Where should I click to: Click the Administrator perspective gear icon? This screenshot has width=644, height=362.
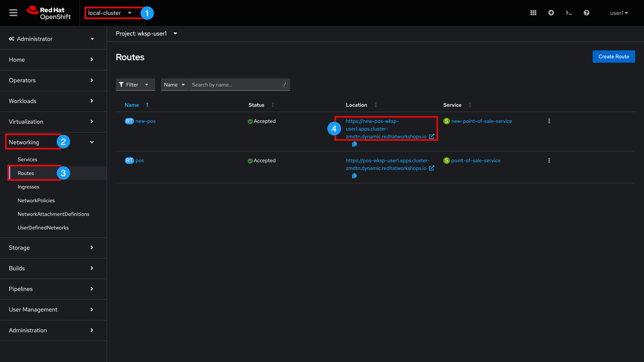point(11,39)
